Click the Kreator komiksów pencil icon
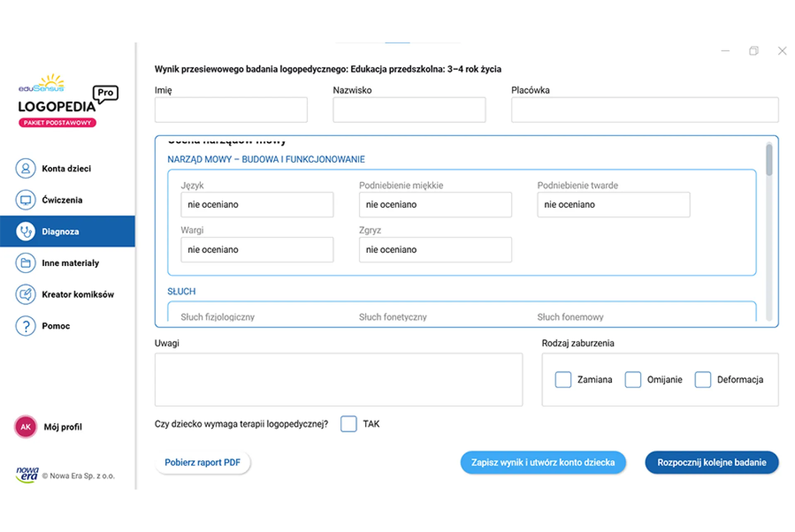This screenshot has height=532, width=795. (26, 295)
